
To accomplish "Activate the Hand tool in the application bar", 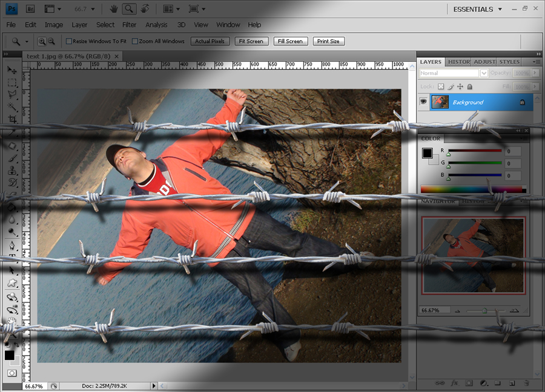I will [x=114, y=9].
